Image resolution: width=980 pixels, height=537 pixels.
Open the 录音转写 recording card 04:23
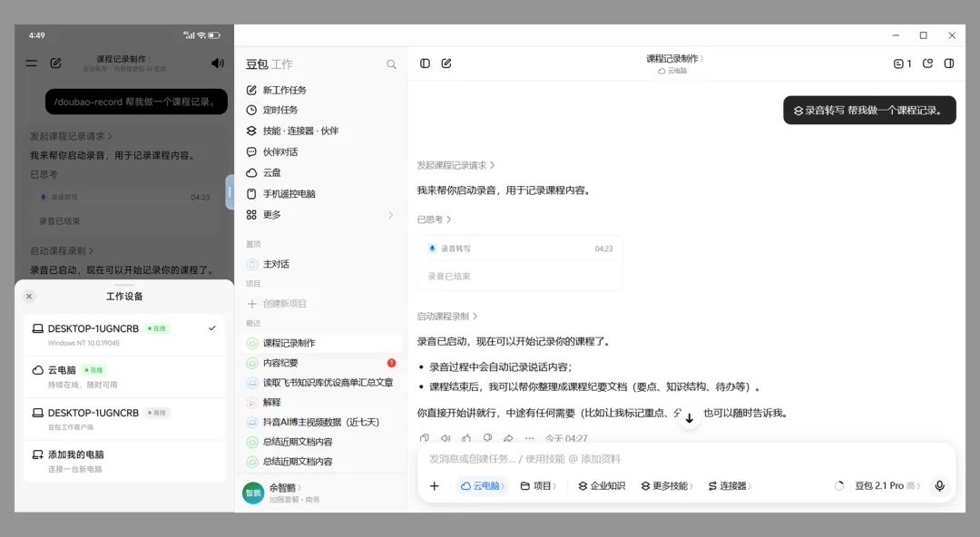520,263
